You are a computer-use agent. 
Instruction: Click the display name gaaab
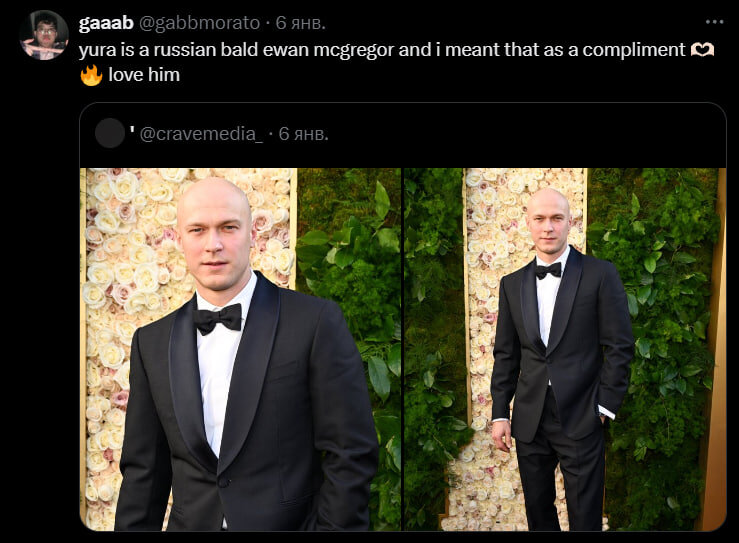click(x=106, y=23)
